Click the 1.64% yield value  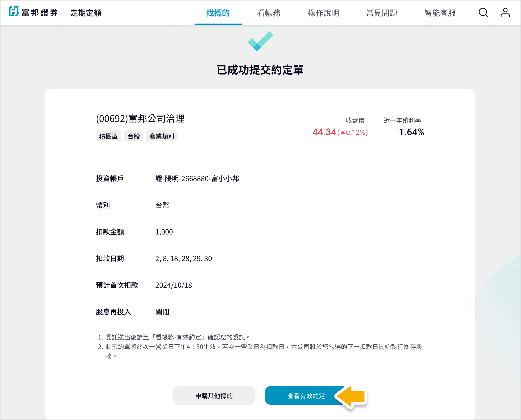[411, 132]
